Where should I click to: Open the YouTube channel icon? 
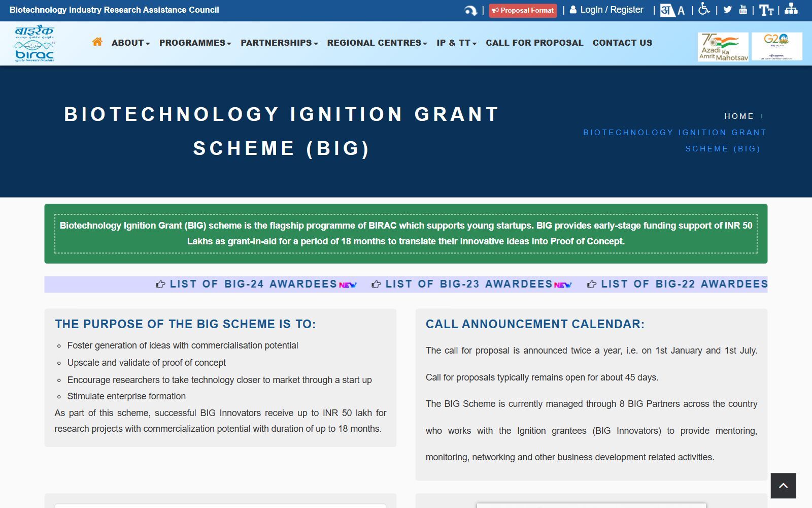(743, 10)
